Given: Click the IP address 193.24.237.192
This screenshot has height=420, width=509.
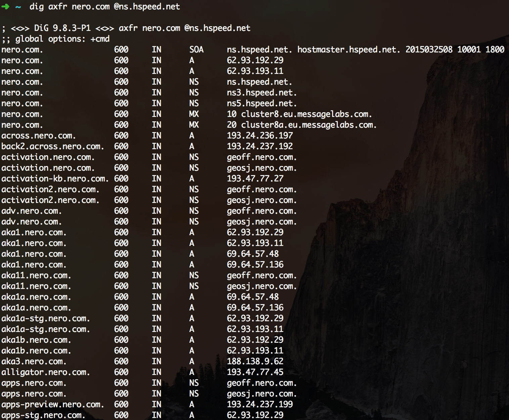Looking at the screenshot, I should 260,146.
